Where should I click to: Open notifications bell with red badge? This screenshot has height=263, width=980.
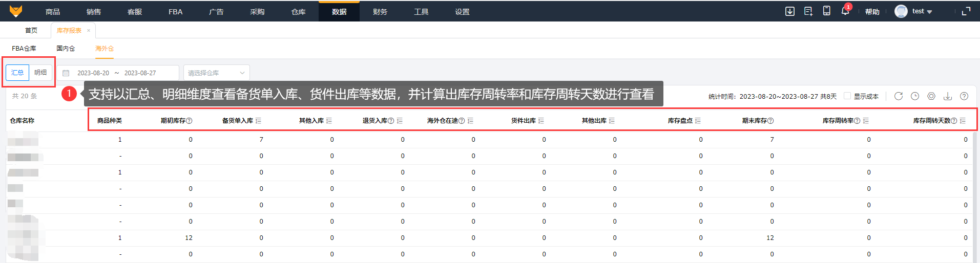845,10
